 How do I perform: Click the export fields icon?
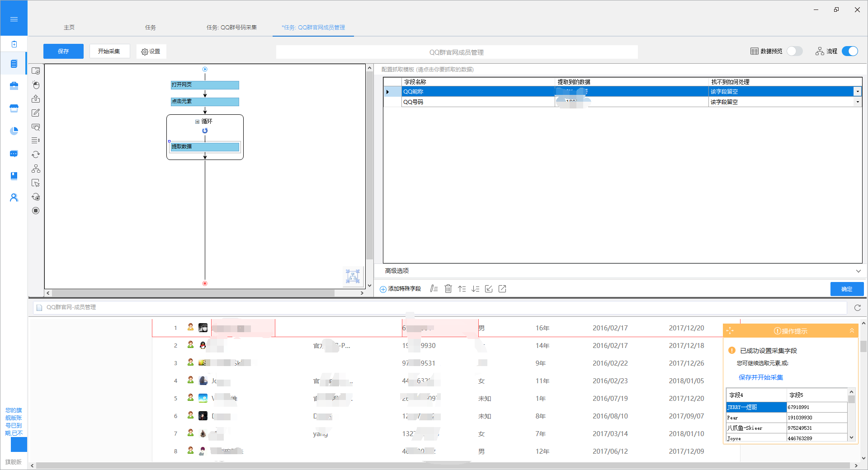pyautogui.click(x=502, y=289)
